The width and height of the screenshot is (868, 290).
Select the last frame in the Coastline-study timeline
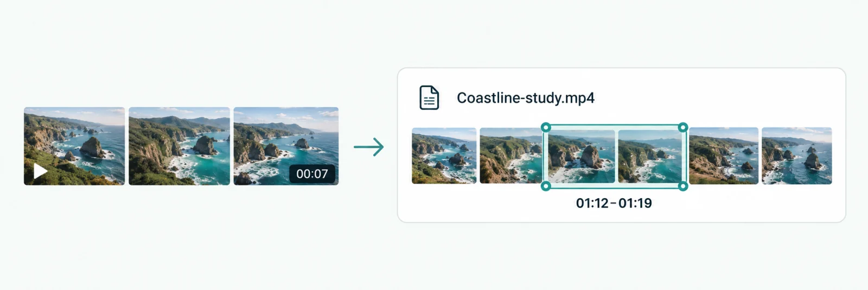[796, 156]
